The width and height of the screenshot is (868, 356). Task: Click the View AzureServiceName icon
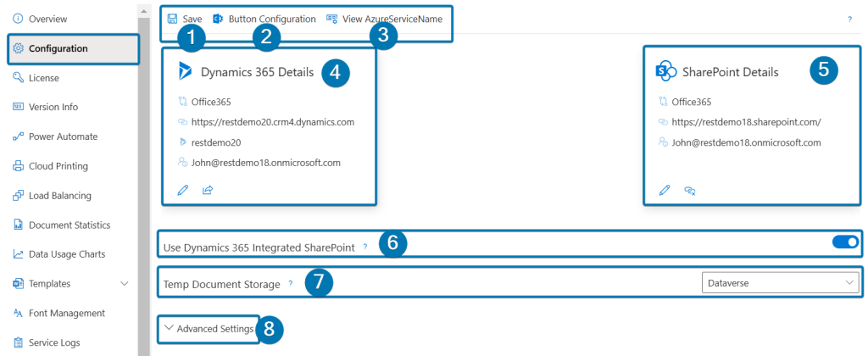pos(332,19)
